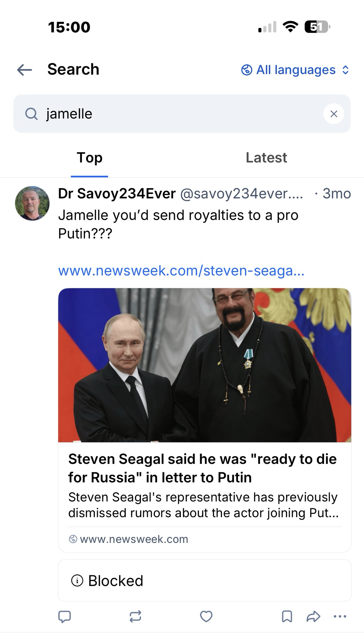
Task: Click the magnifier icon in search bar
Action: 31,114
